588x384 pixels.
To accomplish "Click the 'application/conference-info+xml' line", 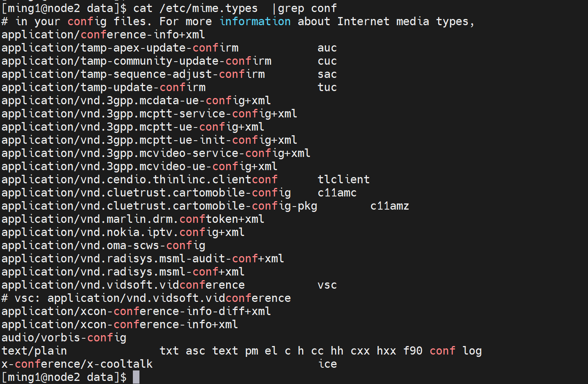I will pyautogui.click(x=103, y=34).
